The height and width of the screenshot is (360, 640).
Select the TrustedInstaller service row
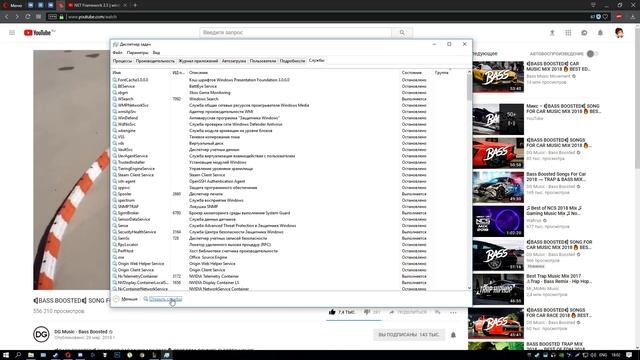289,162
